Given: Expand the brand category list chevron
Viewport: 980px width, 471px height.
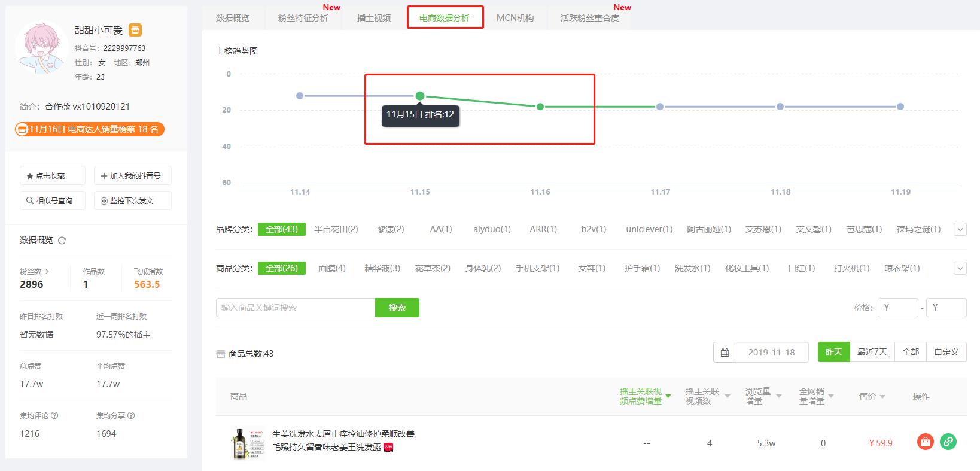Looking at the screenshot, I should coord(960,229).
